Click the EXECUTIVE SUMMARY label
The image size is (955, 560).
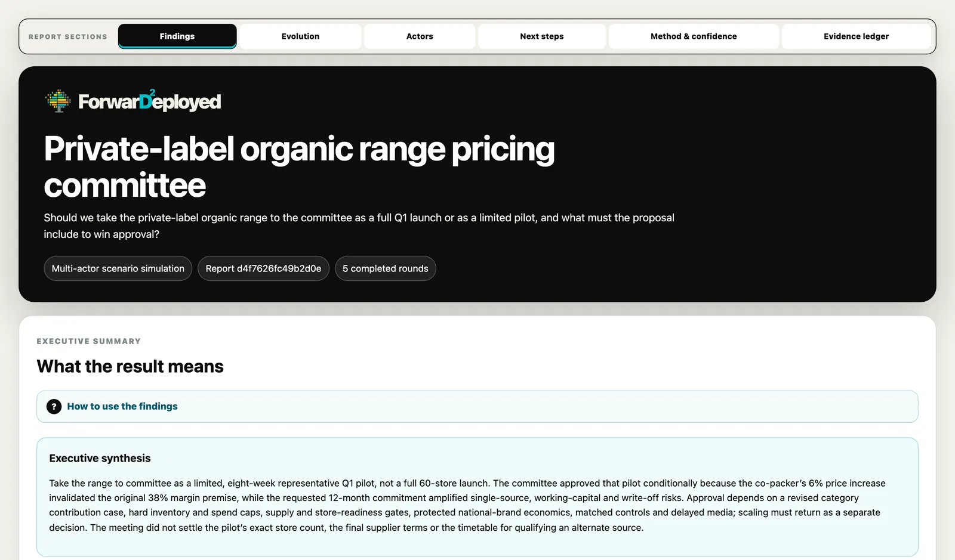[89, 341]
